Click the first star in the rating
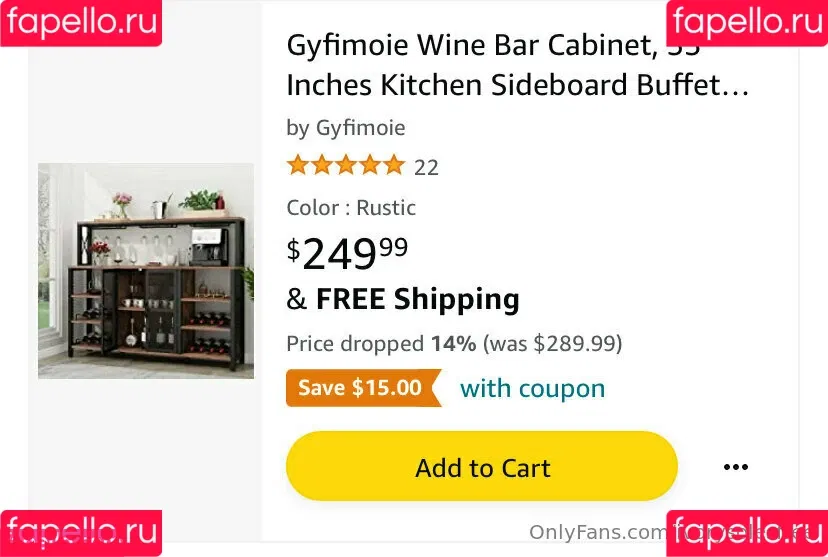 298,166
